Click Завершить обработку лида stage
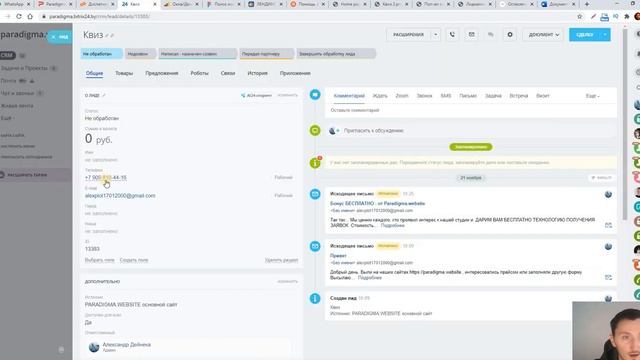640x360 pixels. point(336,54)
